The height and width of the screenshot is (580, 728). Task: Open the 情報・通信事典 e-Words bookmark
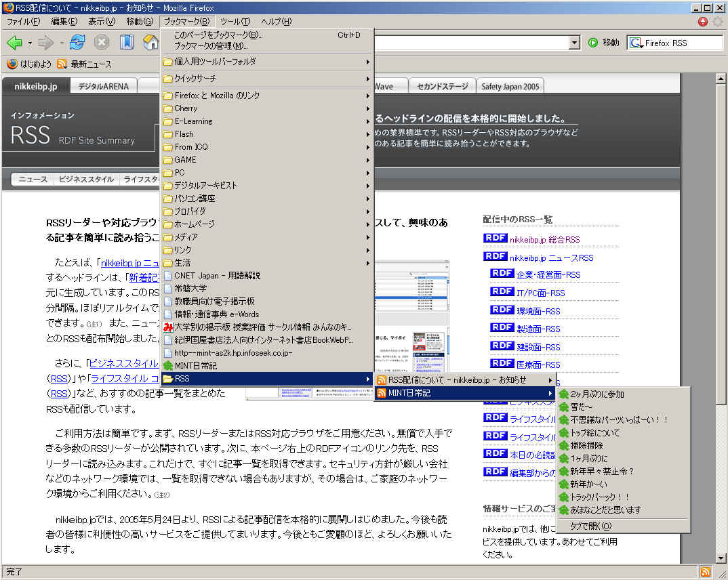267,314
